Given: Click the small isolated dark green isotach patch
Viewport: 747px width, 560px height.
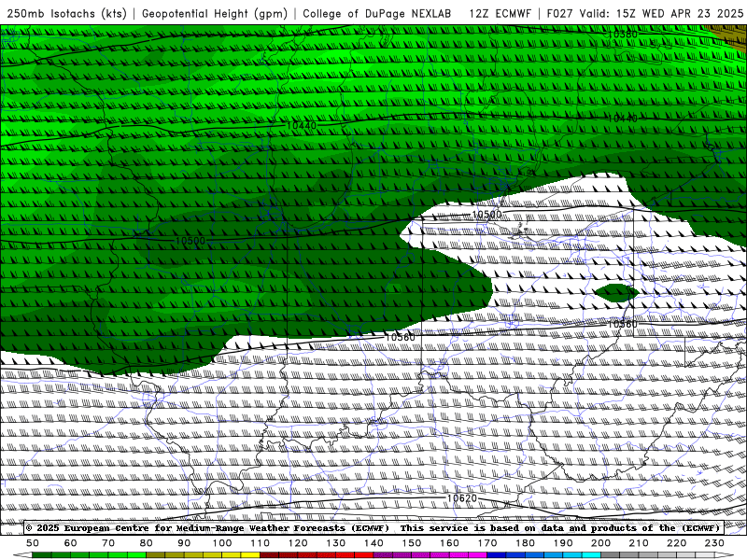Looking at the screenshot, I should 616,292.
